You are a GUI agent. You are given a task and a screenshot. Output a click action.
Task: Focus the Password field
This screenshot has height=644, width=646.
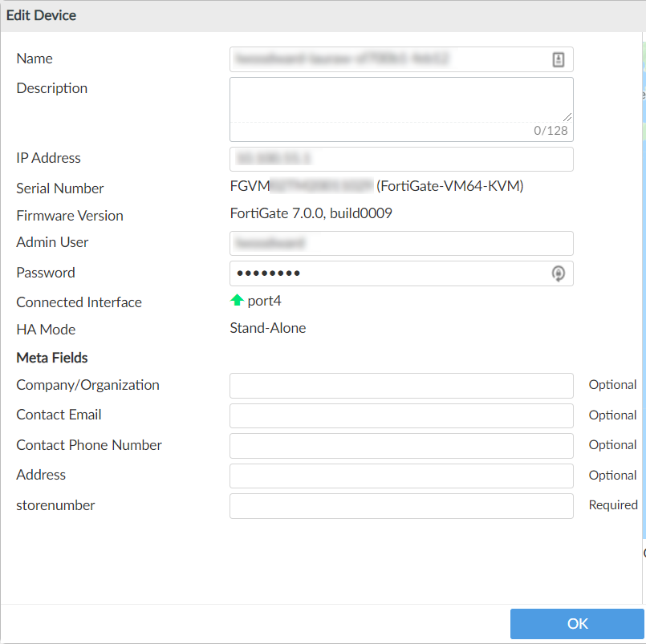coord(389,273)
